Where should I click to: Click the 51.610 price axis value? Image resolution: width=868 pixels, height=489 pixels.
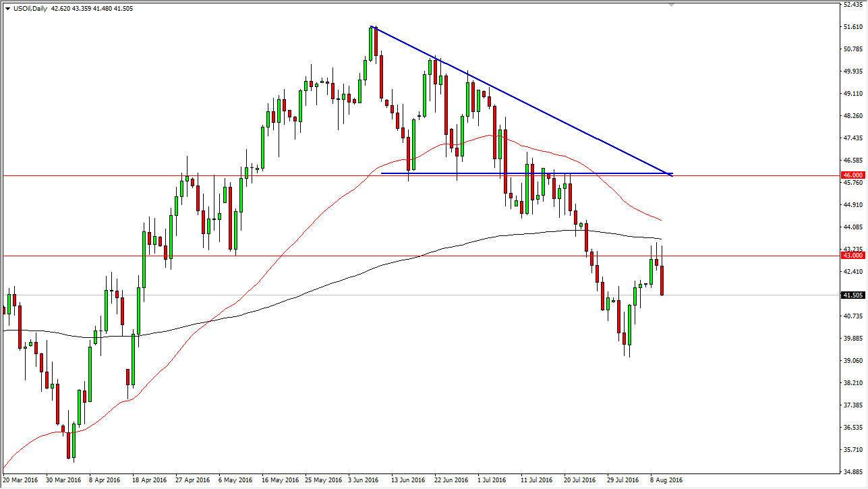[x=853, y=26]
